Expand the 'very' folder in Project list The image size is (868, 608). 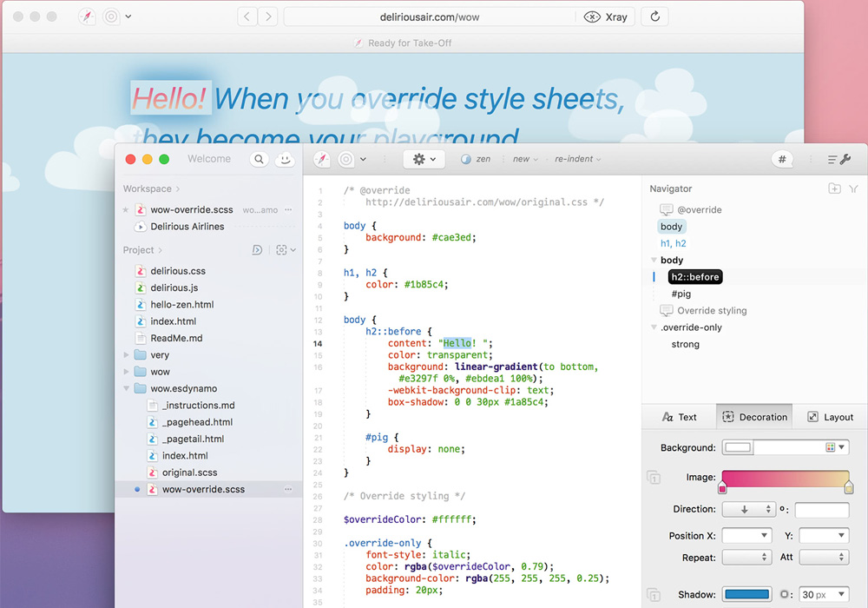pos(128,354)
